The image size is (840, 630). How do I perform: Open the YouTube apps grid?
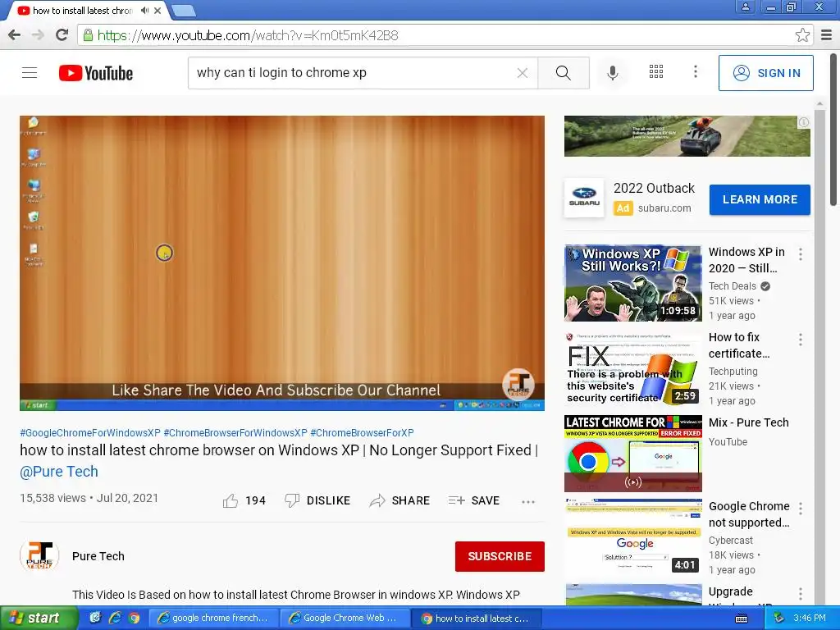pos(656,72)
